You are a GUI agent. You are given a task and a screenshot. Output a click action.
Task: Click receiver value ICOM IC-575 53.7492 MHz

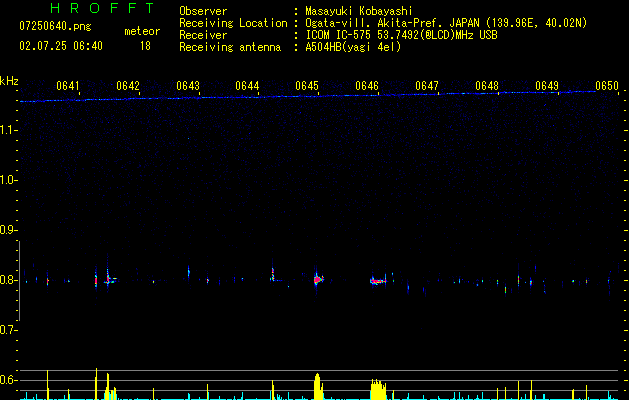point(401,36)
